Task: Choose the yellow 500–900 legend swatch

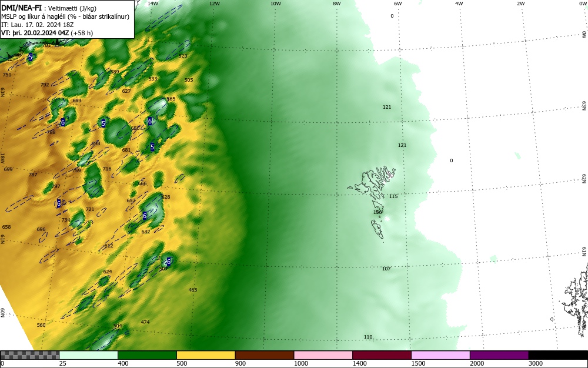Action: click(206, 355)
